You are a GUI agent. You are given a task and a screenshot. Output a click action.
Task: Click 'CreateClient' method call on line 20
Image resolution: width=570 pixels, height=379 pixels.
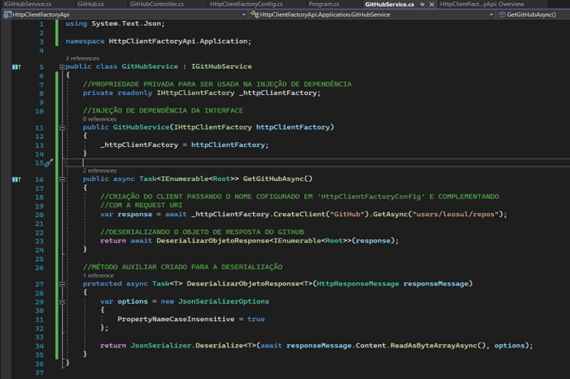pyautogui.click(x=299, y=214)
